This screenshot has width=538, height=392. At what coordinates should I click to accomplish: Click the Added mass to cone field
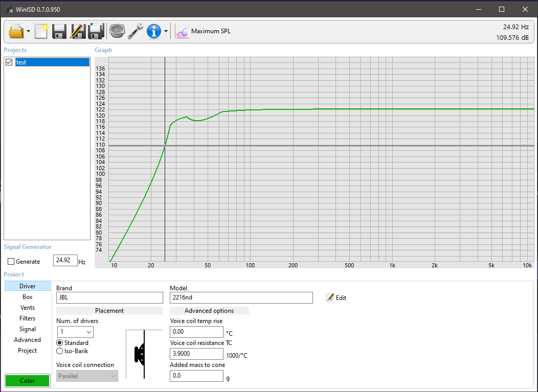[x=196, y=376]
